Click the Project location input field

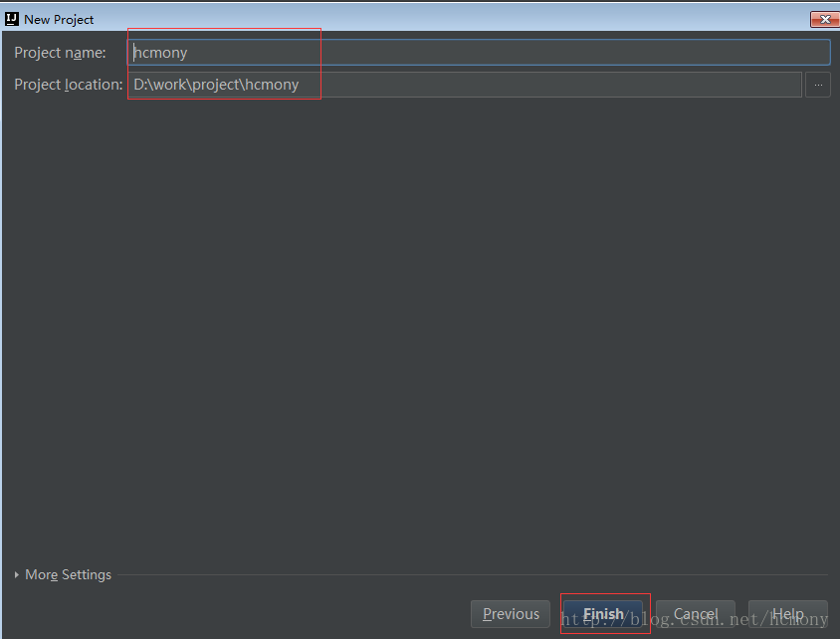(x=465, y=85)
